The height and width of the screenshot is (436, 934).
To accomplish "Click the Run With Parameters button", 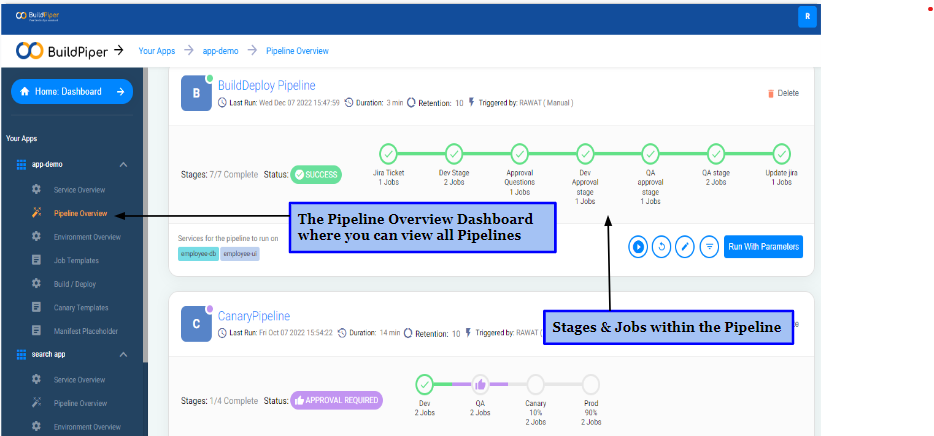I will click(763, 246).
